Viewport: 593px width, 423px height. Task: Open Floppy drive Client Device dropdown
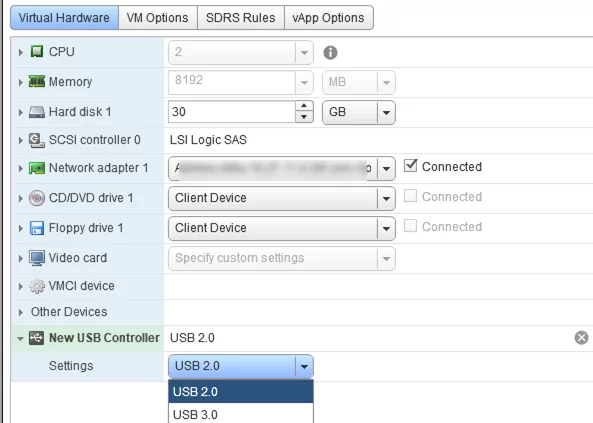tap(386, 229)
